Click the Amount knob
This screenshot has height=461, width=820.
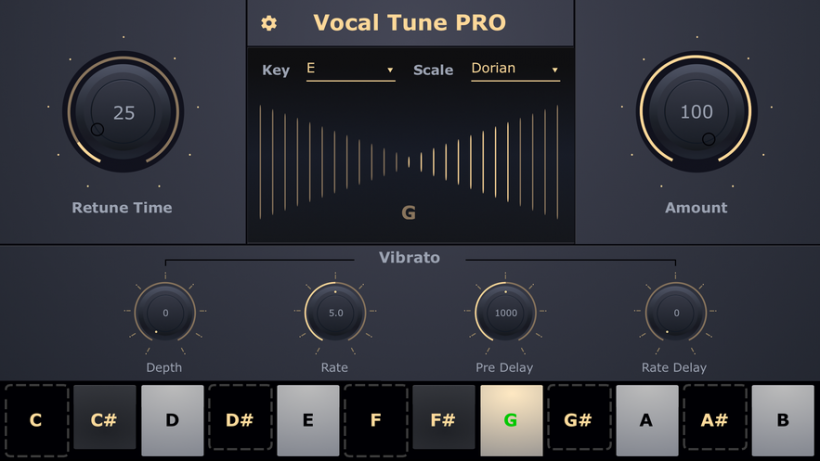696,112
